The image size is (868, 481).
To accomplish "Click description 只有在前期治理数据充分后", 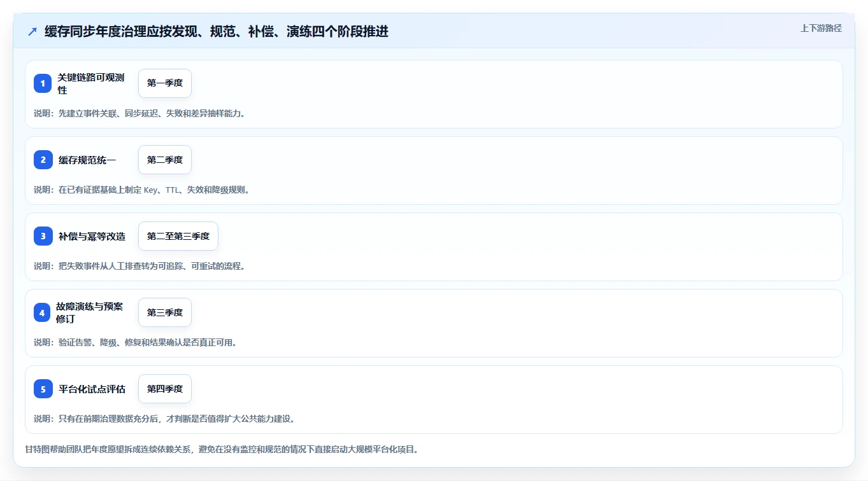I will [x=164, y=419].
